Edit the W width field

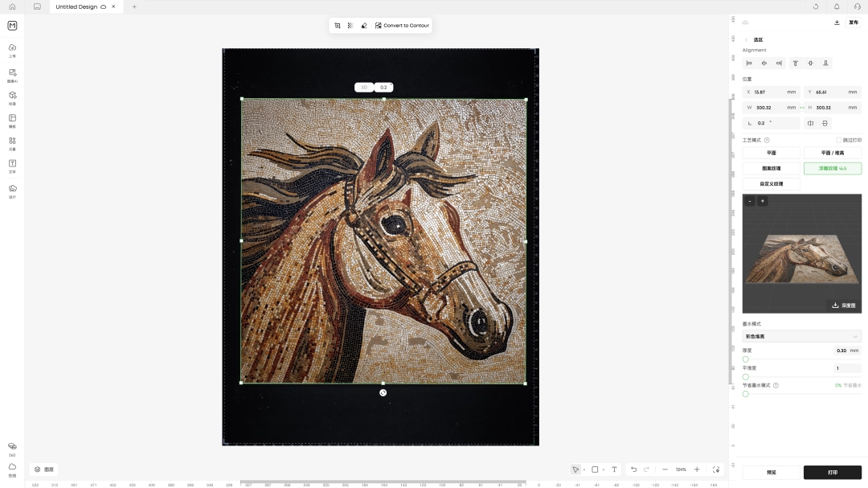click(x=771, y=108)
